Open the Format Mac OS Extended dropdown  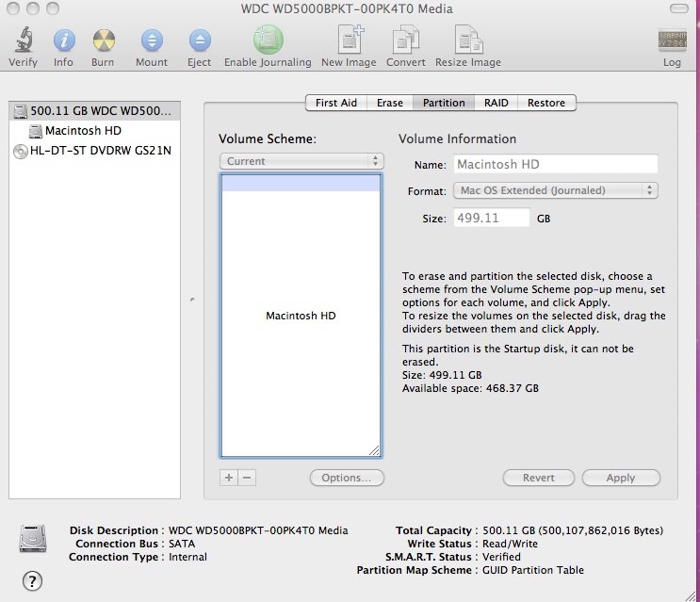555,190
